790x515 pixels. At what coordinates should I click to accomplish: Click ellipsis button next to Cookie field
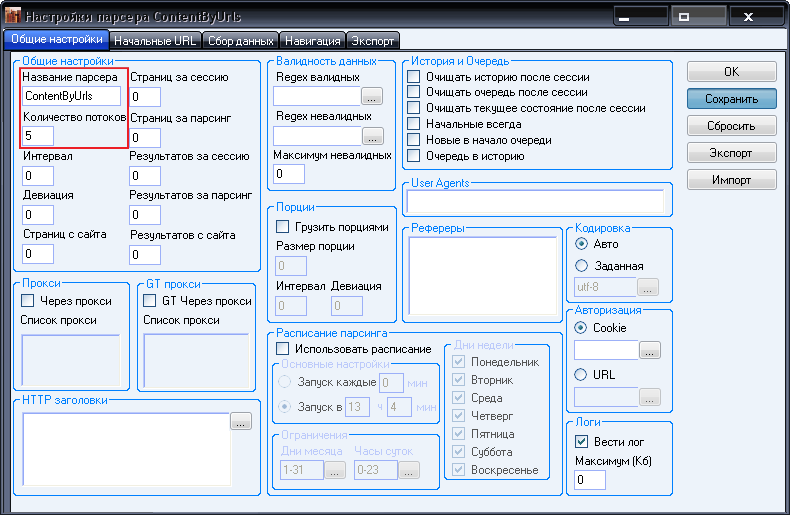tap(649, 350)
